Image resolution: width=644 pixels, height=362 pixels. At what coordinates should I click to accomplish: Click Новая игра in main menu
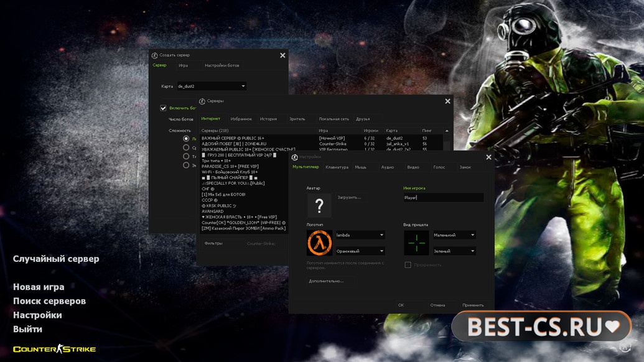tap(39, 287)
